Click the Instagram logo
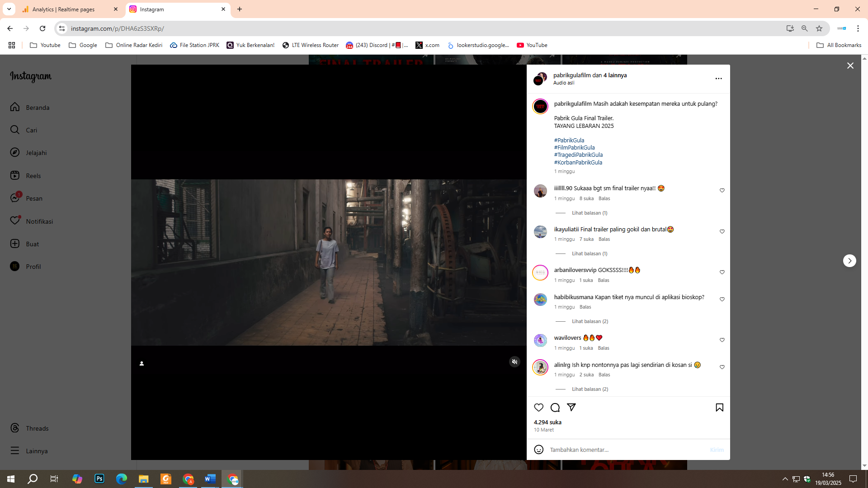 (x=31, y=76)
